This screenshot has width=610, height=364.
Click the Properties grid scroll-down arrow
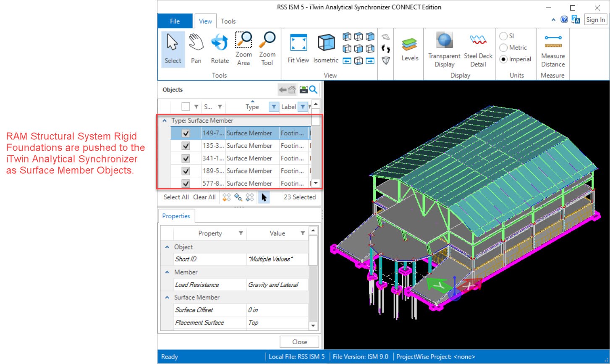click(x=313, y=326)
